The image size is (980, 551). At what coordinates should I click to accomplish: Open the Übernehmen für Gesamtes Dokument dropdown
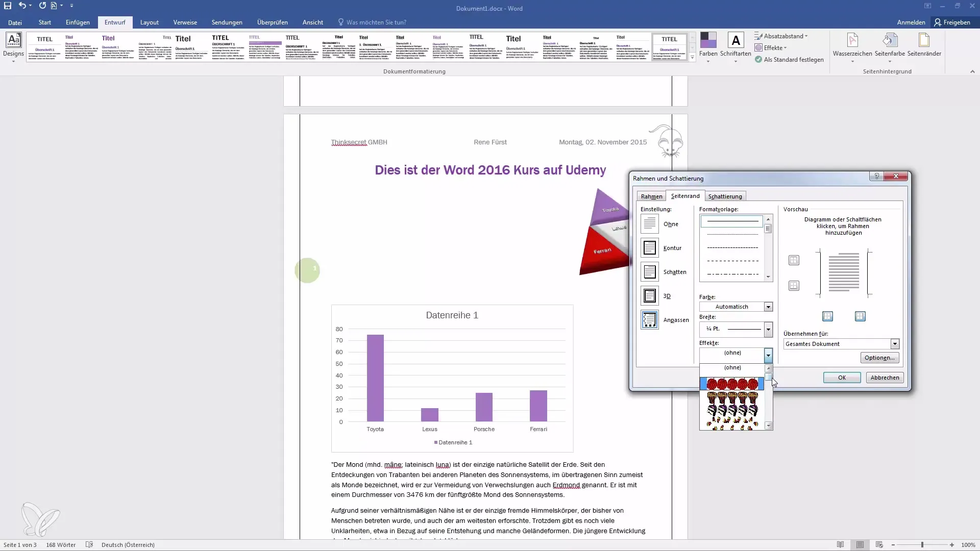point(895,344)
